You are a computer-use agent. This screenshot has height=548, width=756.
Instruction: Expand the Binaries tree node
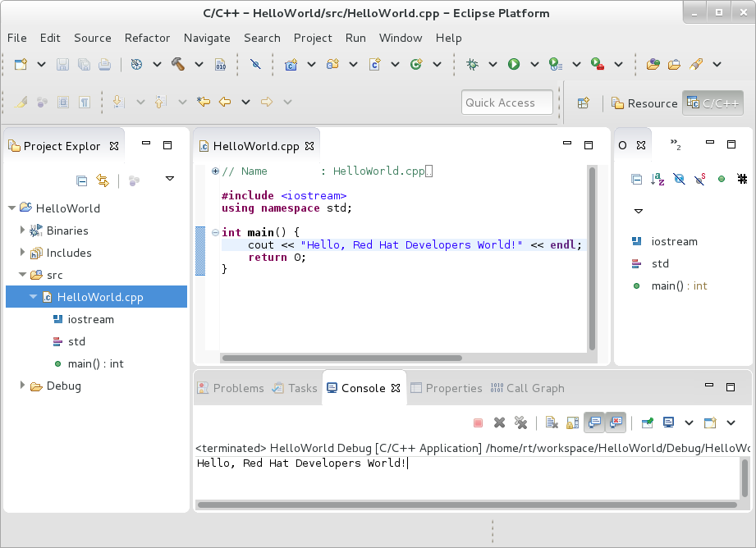click(x=22, y=231)
